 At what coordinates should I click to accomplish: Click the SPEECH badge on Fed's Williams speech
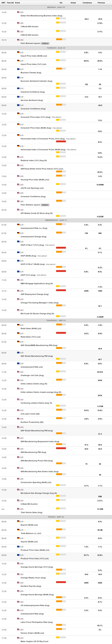pos(45,205)
